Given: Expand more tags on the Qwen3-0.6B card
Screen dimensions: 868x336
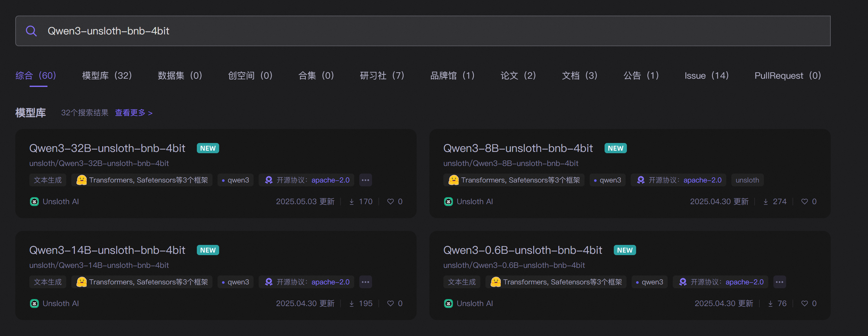Looking at the screenshot, I should [x=779, y=282].
